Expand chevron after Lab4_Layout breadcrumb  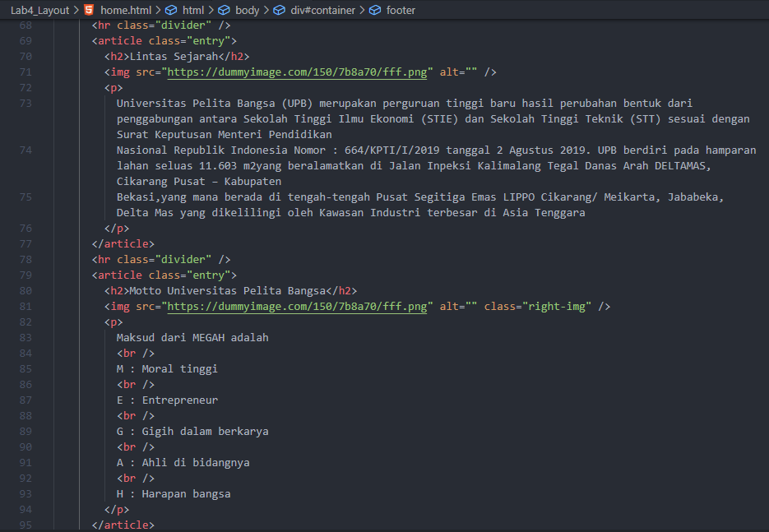pyautogui.click(x=76, y=10)
